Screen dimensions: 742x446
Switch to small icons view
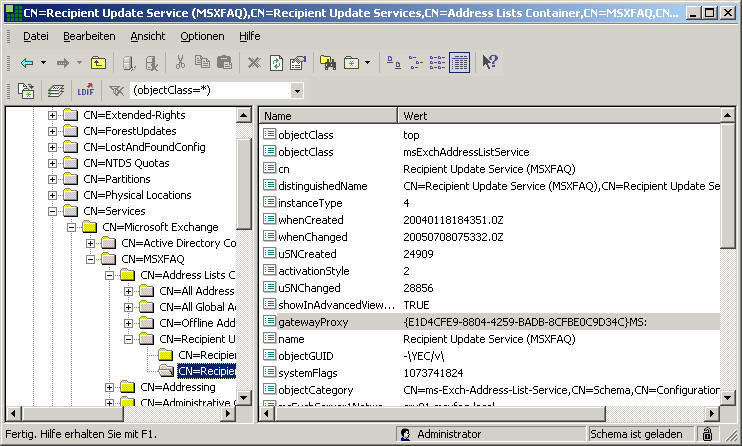415,62
